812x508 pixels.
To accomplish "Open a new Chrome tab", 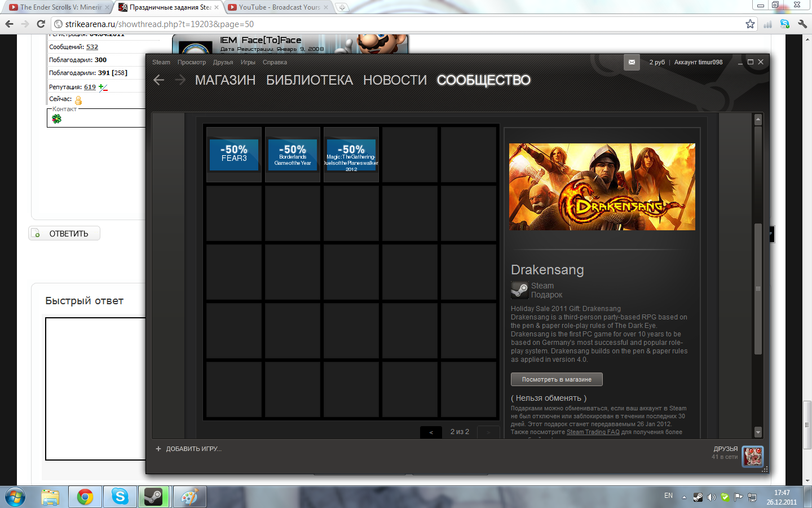I will 342,7.
